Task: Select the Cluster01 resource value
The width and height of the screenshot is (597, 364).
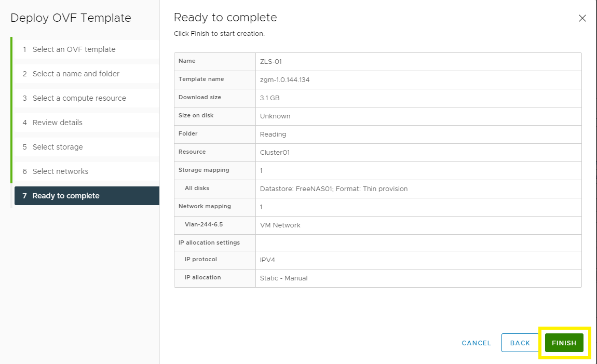Action: coord(275,153)
